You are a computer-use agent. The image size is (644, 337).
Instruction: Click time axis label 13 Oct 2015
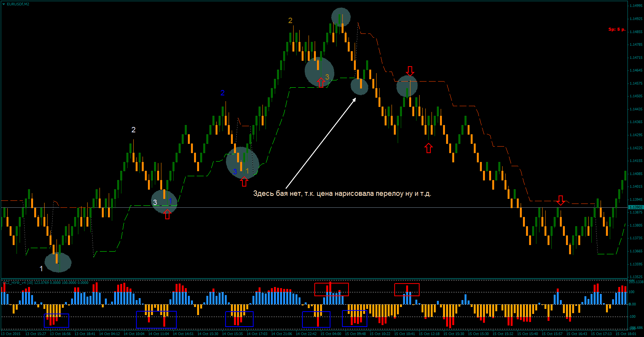tap(11, 334)
